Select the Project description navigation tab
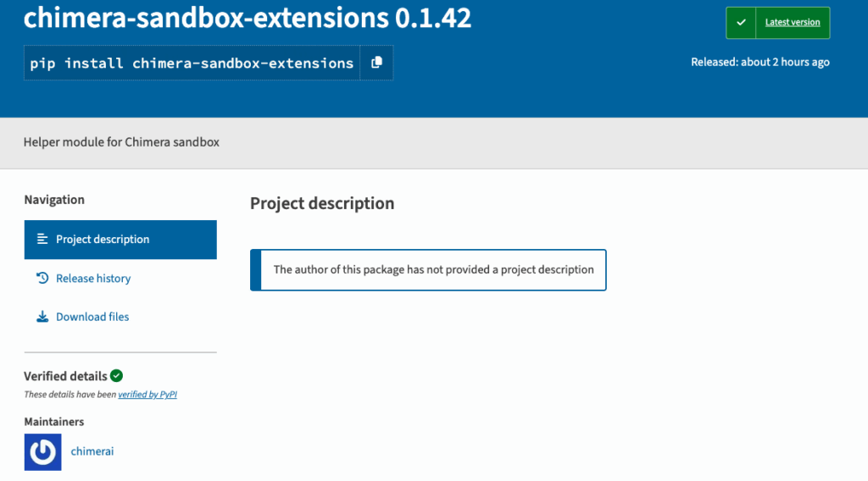 pyautogui.click(x=120, y=240)
